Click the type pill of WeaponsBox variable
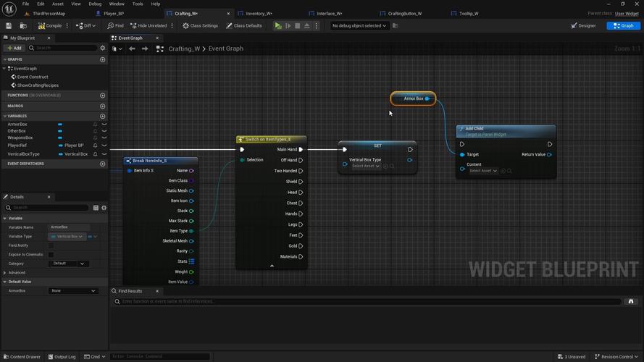 click(x=60, y=138)
